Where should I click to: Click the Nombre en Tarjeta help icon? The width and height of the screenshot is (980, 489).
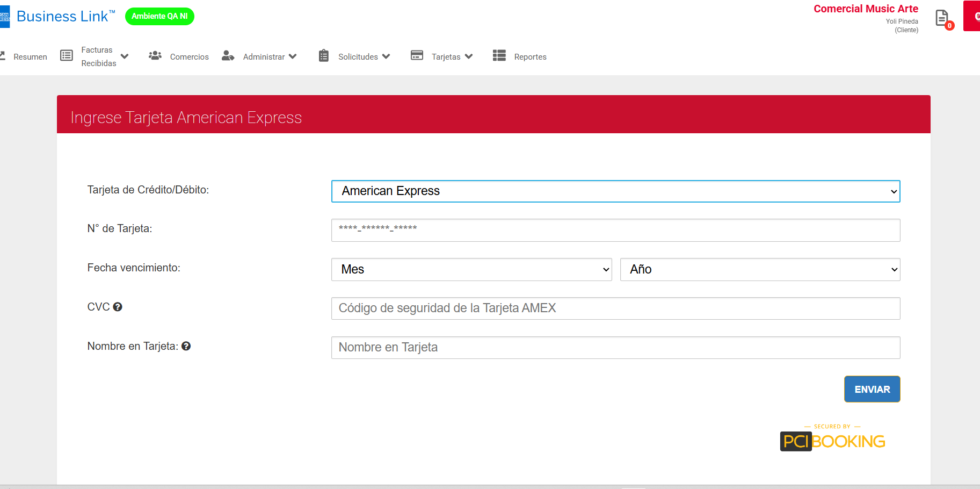pyautogui.click(x=186, y=346)
